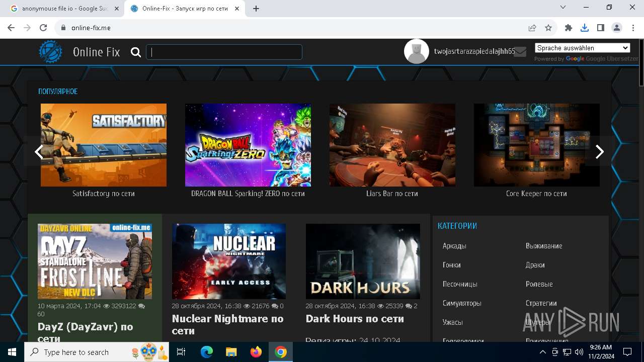The width and height of the screenshot is (644, 362).
Task: Open the messages envelope icon
Action: (520, 52)
